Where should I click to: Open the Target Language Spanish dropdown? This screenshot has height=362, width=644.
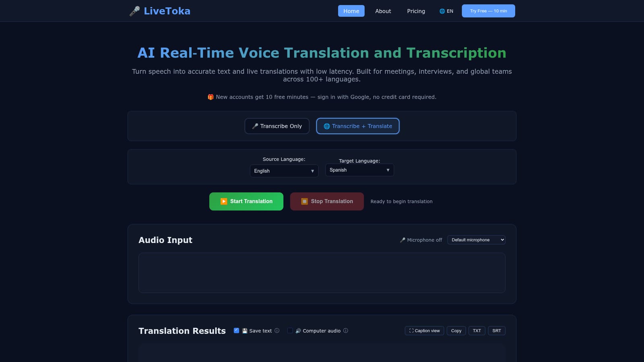pyautogui.click(x=359, y=170)
